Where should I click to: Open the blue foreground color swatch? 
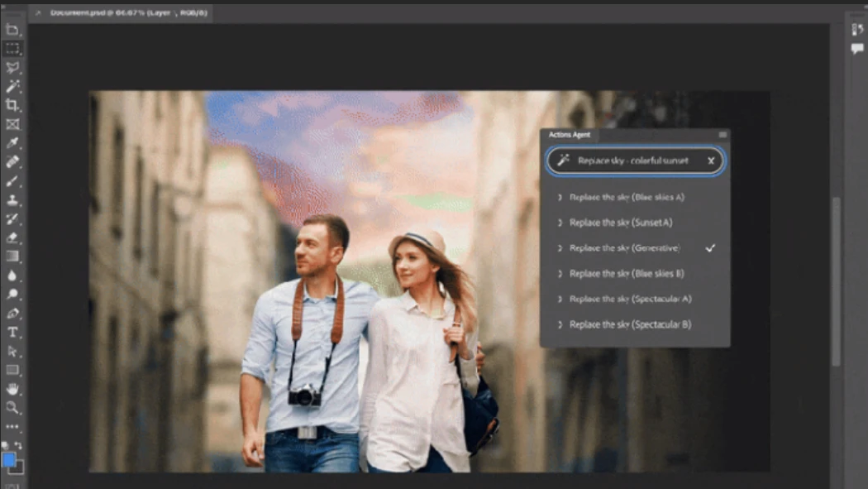coord(9,459)
